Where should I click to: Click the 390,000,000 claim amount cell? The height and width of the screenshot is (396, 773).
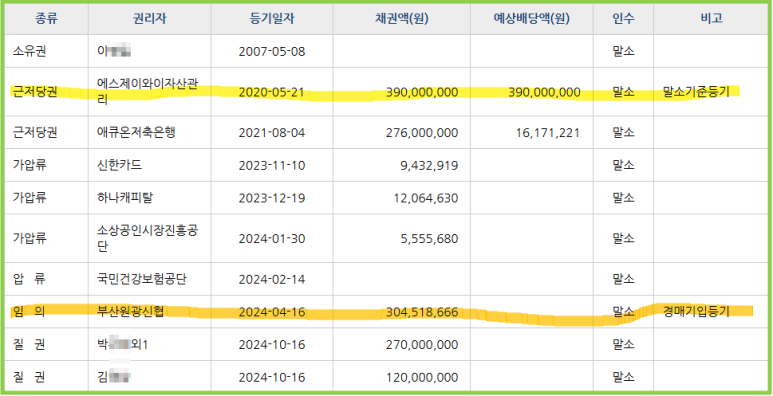coord(401,92)
